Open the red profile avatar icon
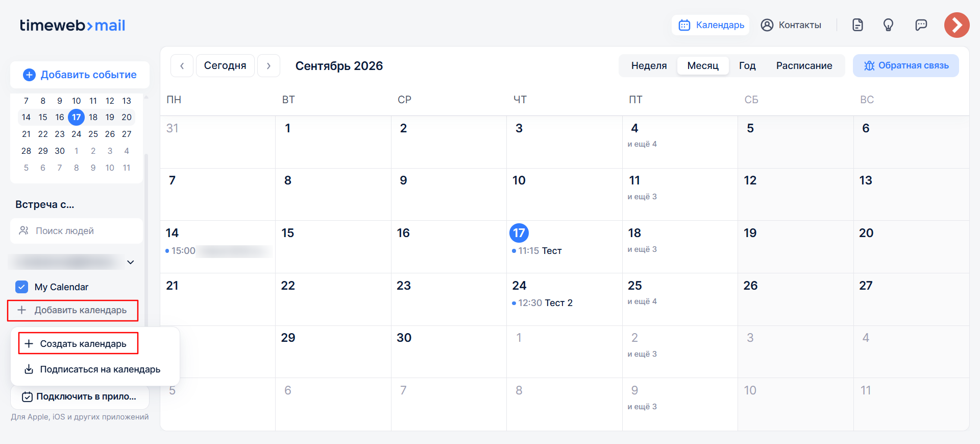The width and height of the screenshot is (980, 444). pyautogui.click(x=957, y=25)
